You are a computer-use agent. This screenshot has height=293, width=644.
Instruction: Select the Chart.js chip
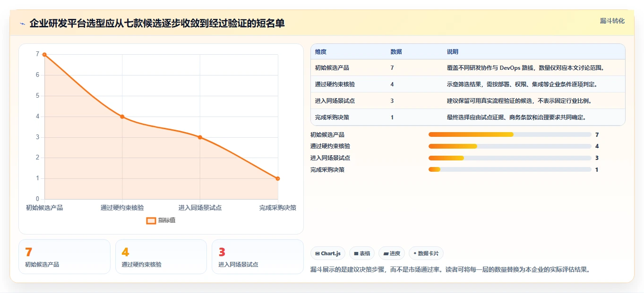[328, 253]
